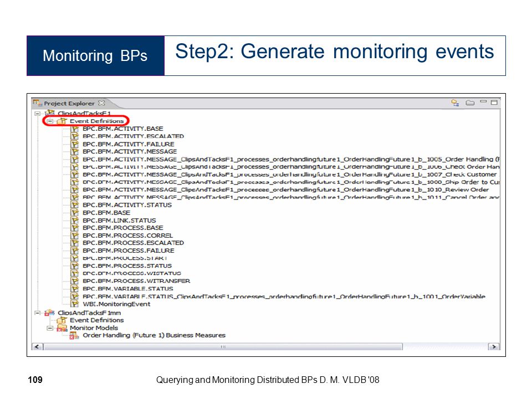The image size is (532, 399).
Task: Click icon of BPC.BFM.PROCESS.CORREL event
Action: 75,236
